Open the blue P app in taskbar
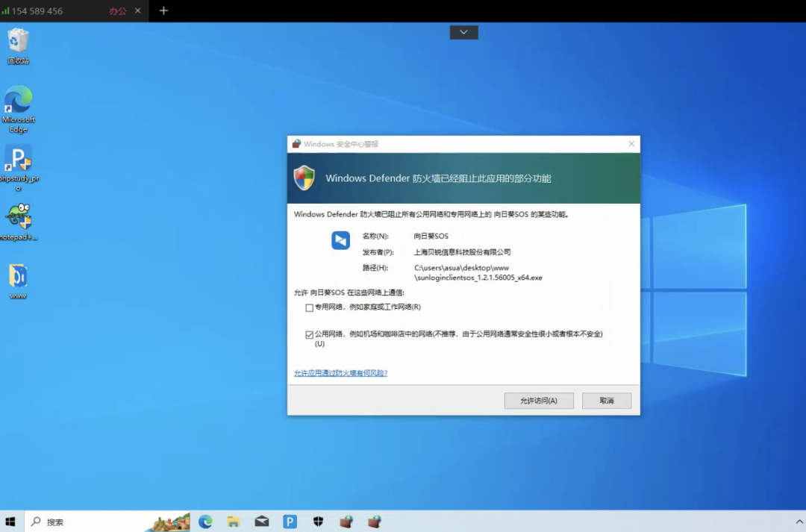This screenshot has width=806, height=532. point(290,522)
